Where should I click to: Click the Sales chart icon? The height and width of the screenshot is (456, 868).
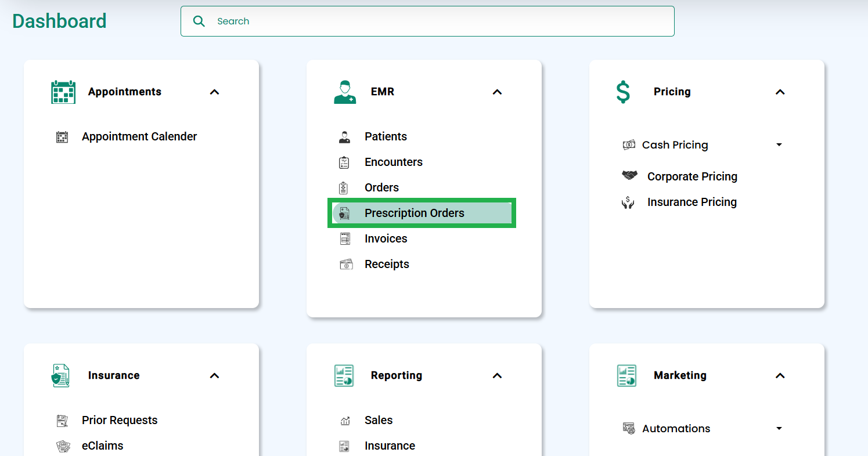tap(345, 421)
